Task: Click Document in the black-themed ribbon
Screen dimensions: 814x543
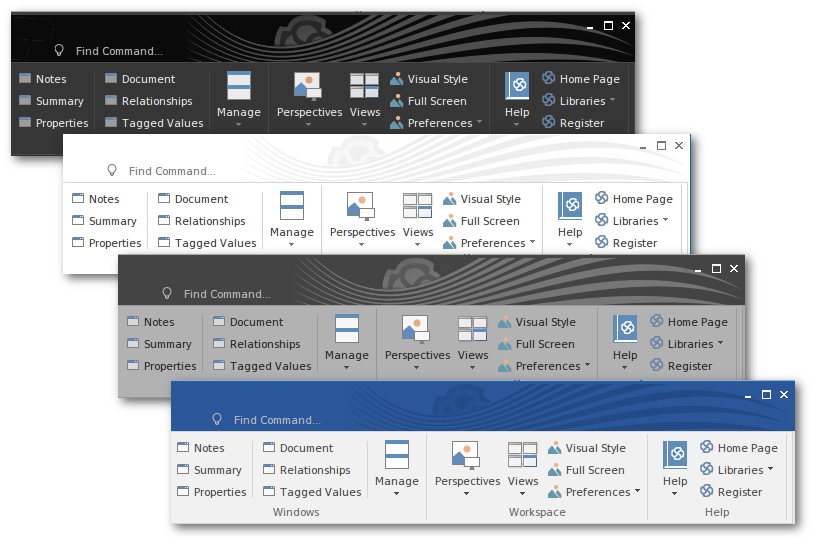Action: pyautogui.click(x=147, y=79)
